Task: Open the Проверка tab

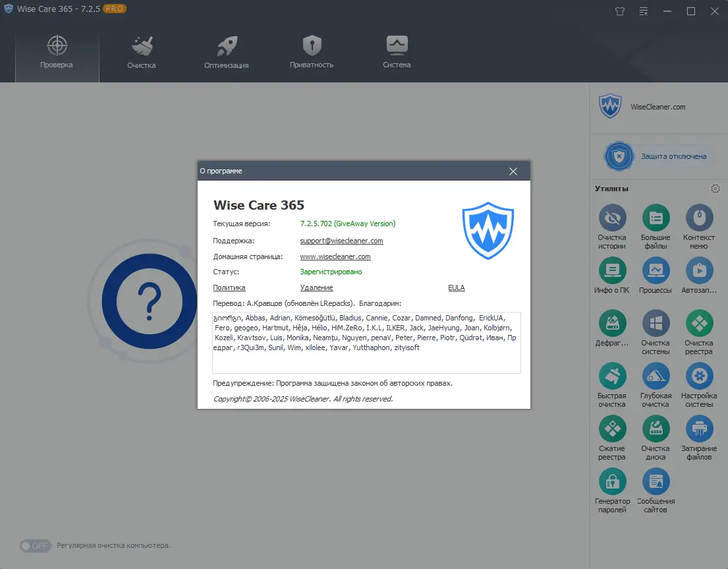Action: [57, 53]
